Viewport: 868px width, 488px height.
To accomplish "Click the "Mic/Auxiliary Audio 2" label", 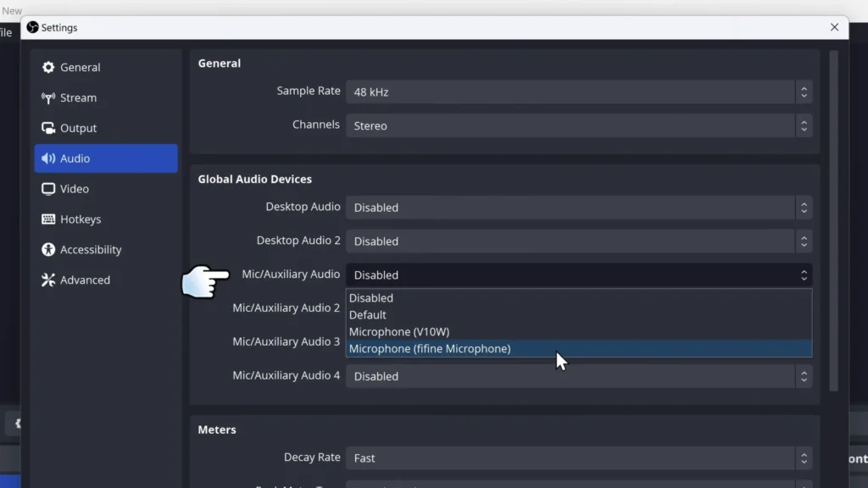I will [287, 308].
